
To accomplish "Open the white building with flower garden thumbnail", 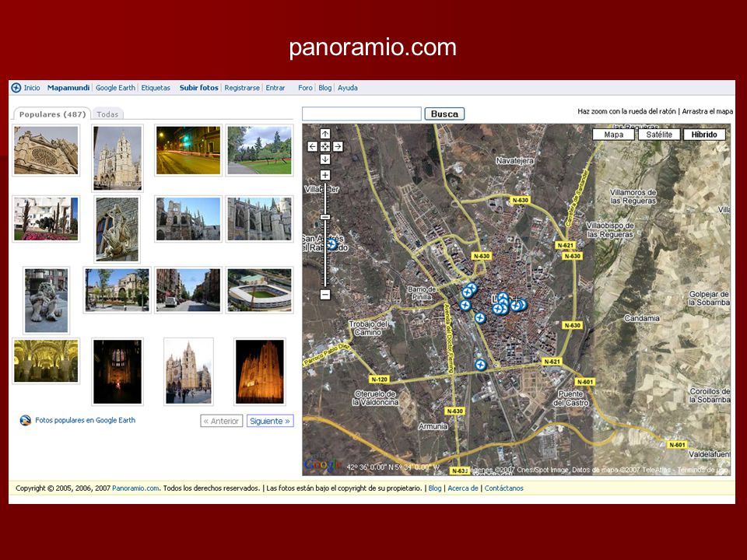I will tap(46, 219).
